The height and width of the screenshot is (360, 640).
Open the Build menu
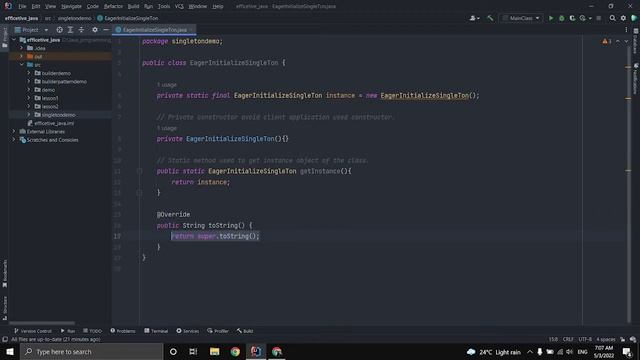[x=133, y=6]
